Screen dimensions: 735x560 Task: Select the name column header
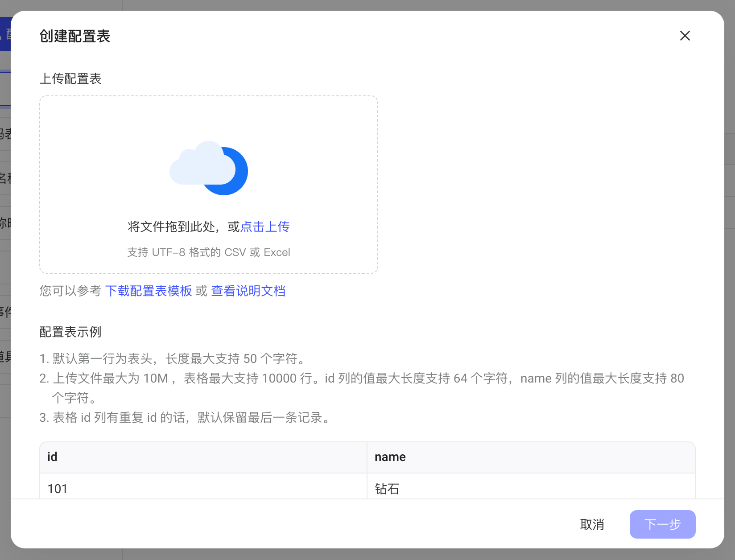(531, 457)
